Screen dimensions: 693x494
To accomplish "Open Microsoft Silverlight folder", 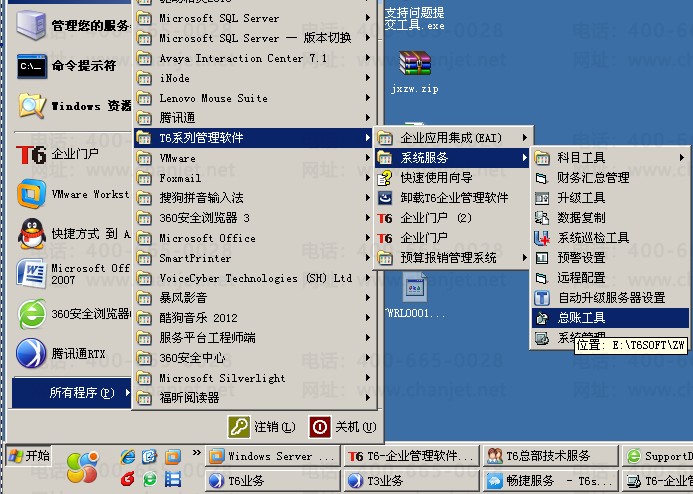I will (254, 378).
